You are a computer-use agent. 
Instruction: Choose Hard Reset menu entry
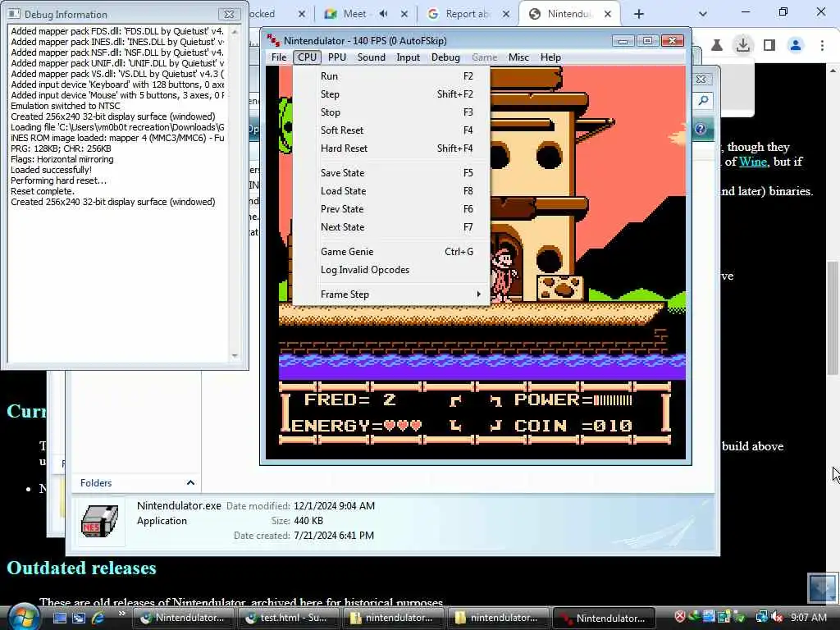pos(391,148)
